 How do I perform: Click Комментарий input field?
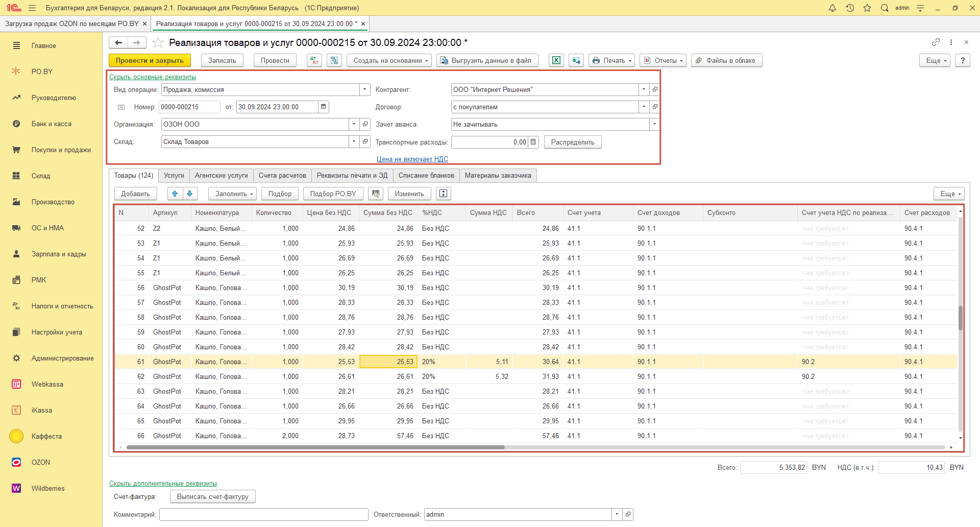point(263,514)
